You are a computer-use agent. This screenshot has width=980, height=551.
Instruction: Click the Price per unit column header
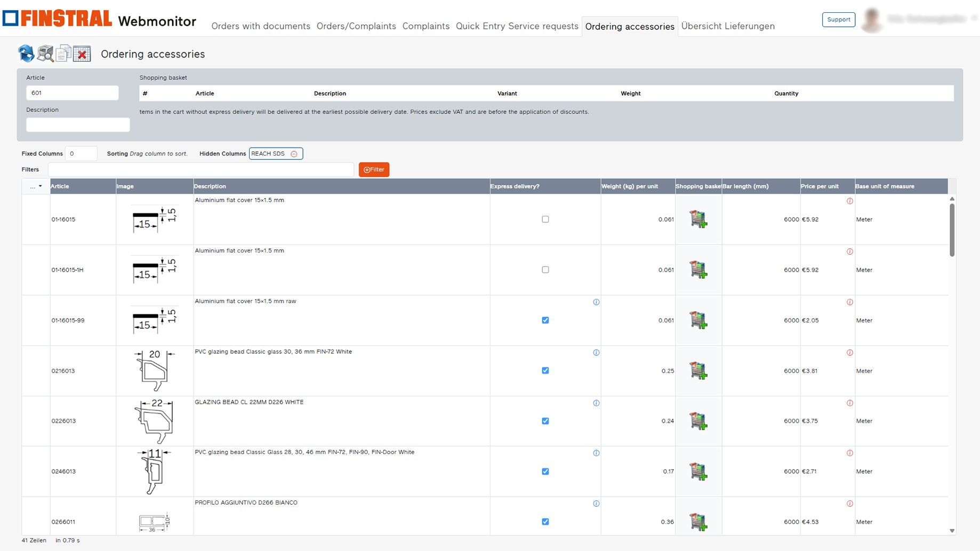827,187
